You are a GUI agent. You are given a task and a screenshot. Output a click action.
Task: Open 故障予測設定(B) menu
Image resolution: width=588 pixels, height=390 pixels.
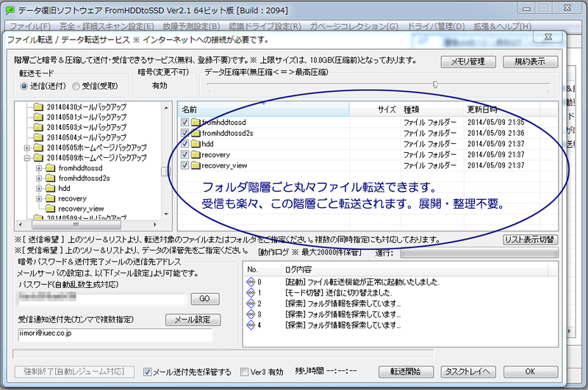[x=192, y=26]
